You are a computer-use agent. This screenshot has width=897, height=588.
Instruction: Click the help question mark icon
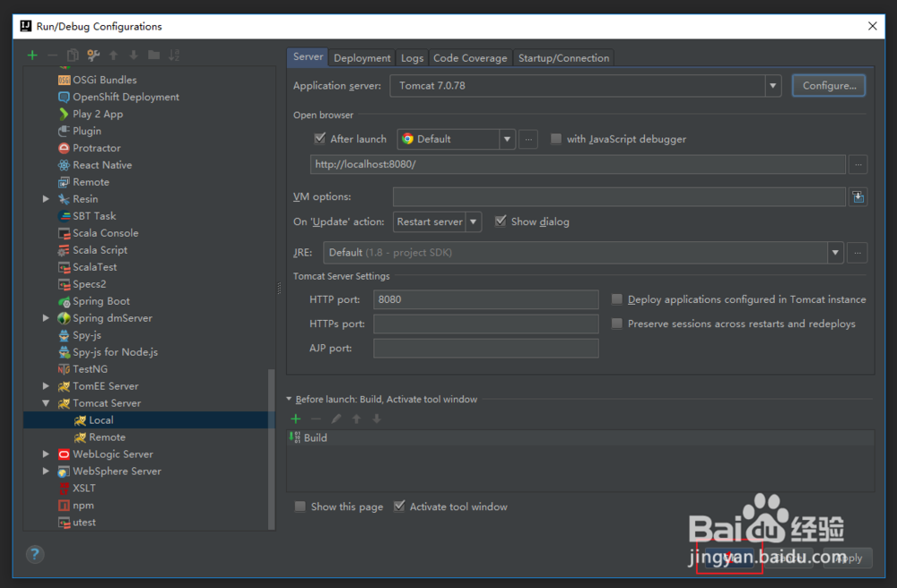tap(35, 554)
